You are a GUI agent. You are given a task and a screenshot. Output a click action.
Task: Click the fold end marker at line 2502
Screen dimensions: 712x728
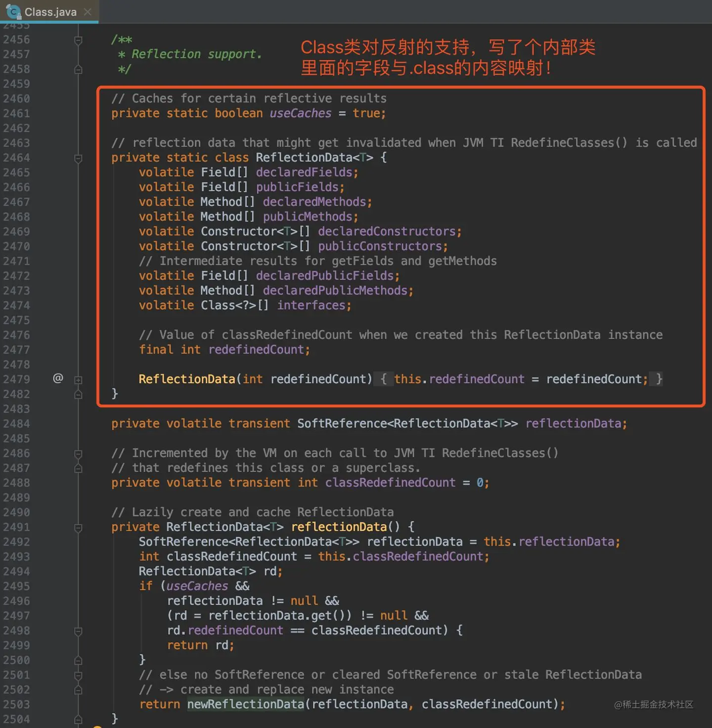[78, 690]
